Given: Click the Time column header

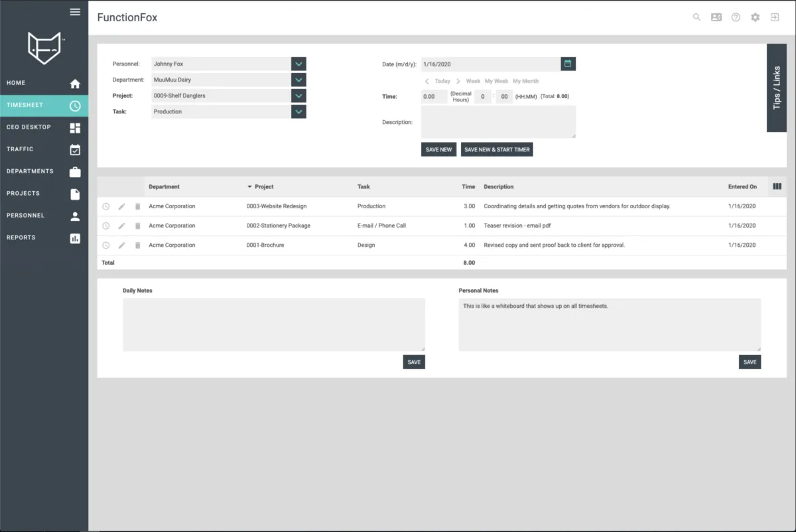Looking at the screenshot, I should point(468,187).
